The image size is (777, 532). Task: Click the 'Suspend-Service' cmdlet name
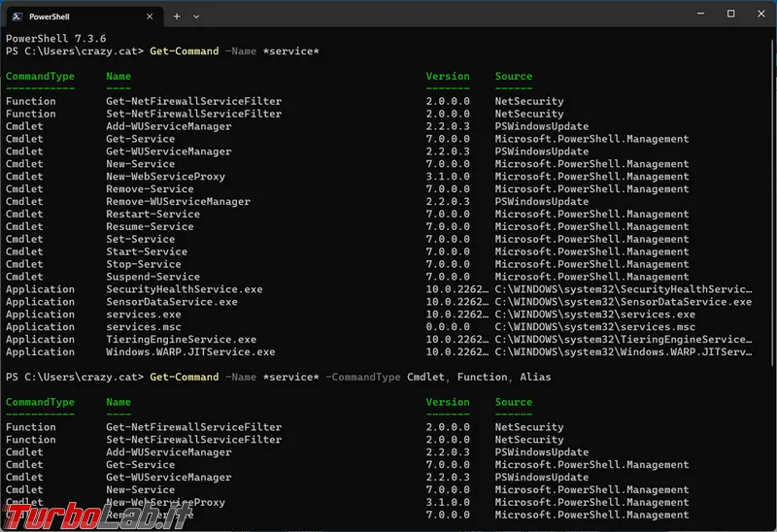[x=153, y=277]
